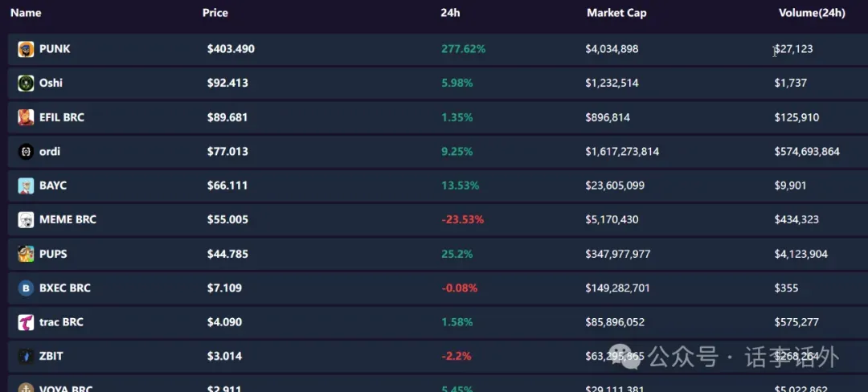Click the trac BRC token icon
The width and height of the screenshot is (868, 392).
pos(26,322)
